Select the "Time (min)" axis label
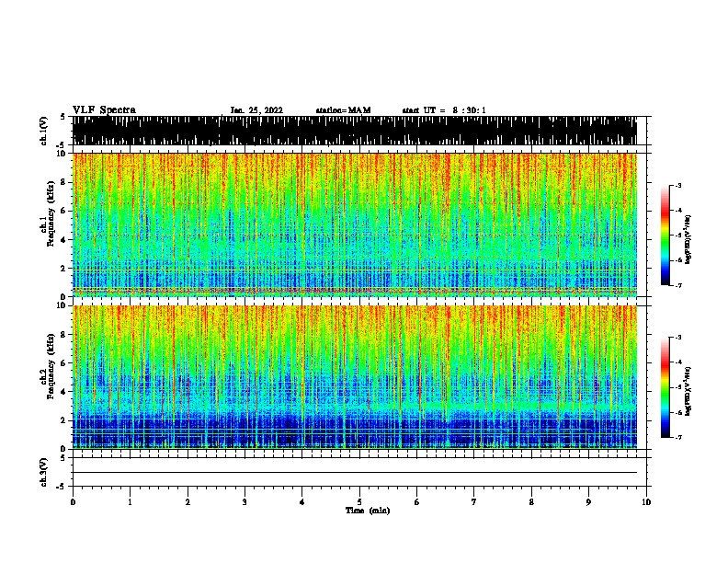The height and width of the screenshot is (563, 728). pyautogui.click(x=368, y=511)
